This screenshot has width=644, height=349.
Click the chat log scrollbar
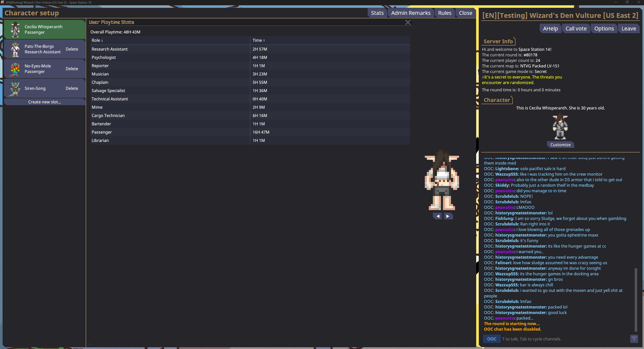(636, 300)
